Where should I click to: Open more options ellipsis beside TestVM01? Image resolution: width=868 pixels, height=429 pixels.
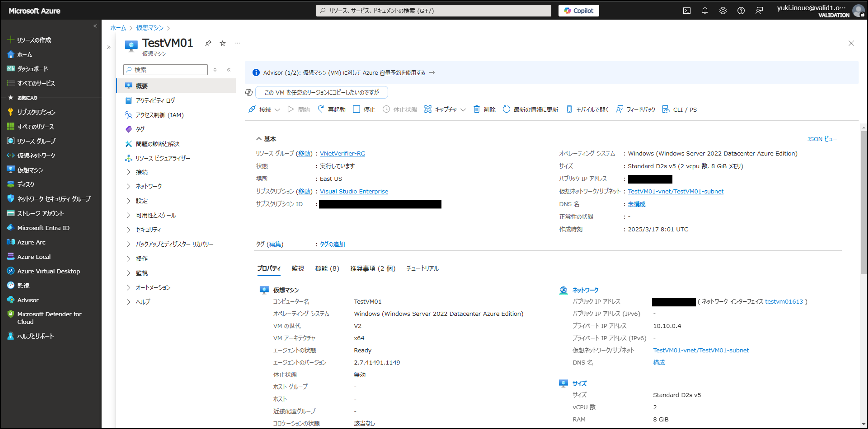[237, 43]
